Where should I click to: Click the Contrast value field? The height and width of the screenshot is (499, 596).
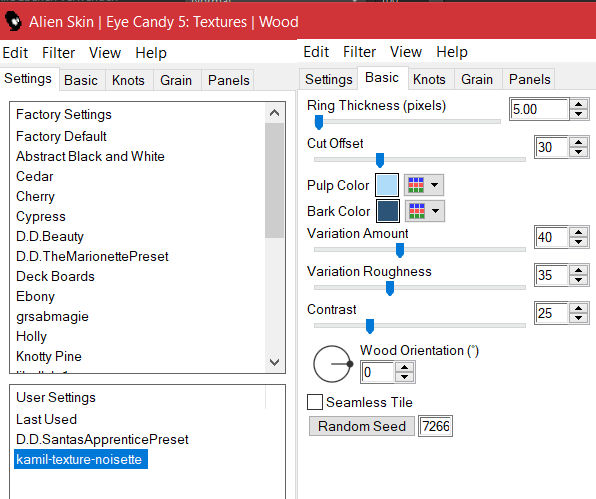[x=552, y=313]
